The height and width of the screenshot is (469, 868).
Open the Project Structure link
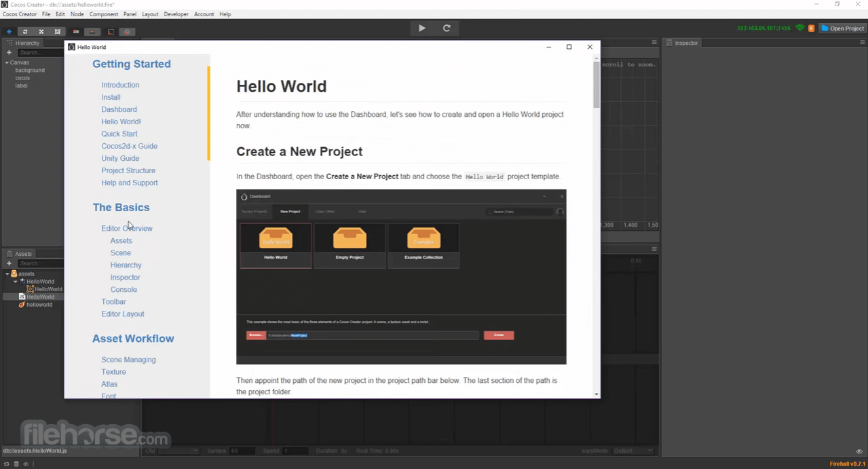click(128, 170)
